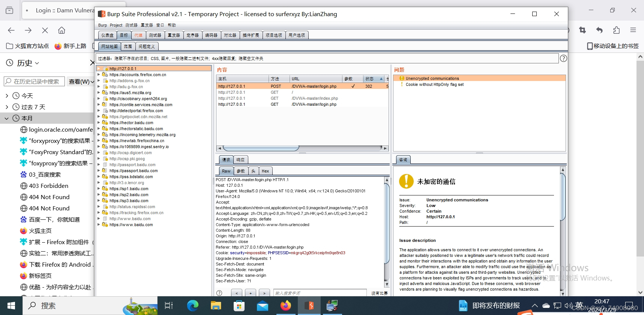644x315 pixels.
Task: Sort by the 方法 column header
Action: (x=279, y=79)
